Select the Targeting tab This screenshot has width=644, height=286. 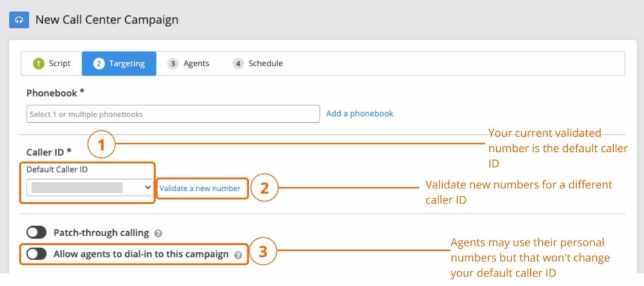pyautogui.click(x=119, y=64)
